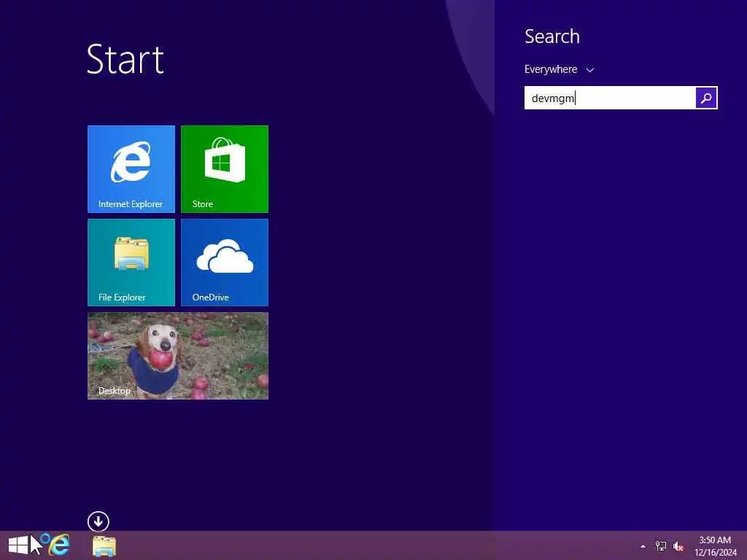Click inside the devmgm search field

[610, 98]
